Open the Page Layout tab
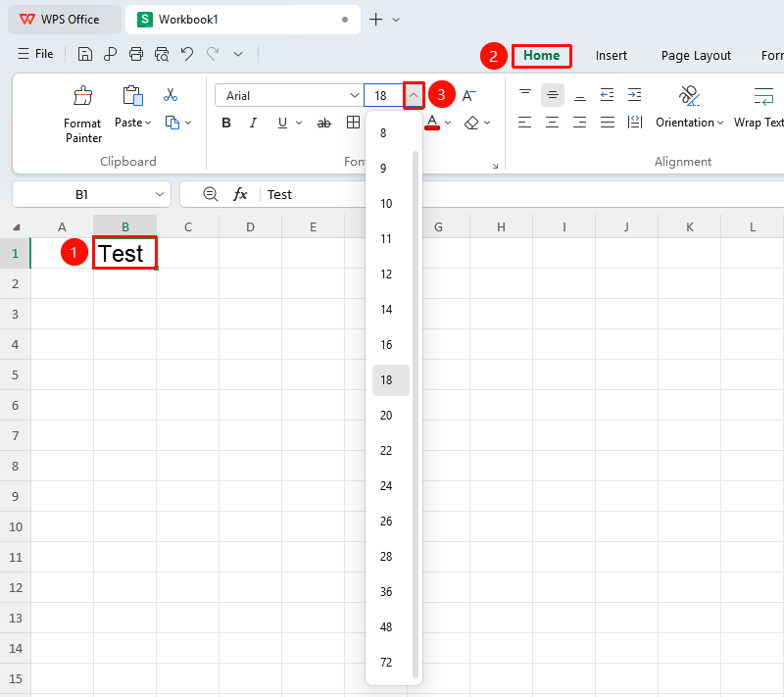The width and height of the screenshot is (784, 697). 696,56
